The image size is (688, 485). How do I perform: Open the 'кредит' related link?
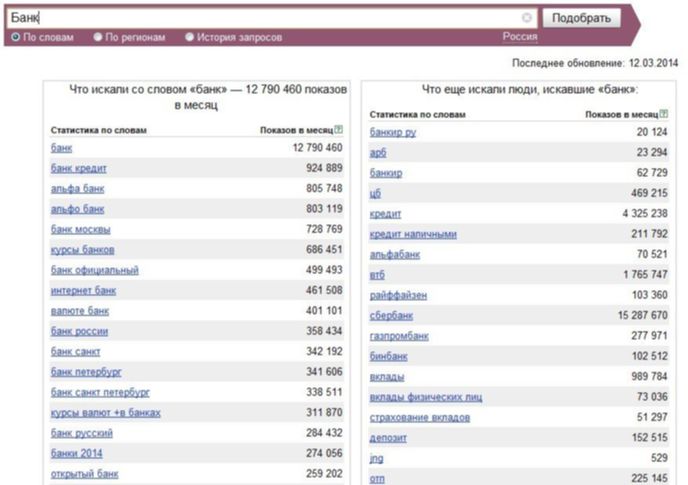[386, 214]
